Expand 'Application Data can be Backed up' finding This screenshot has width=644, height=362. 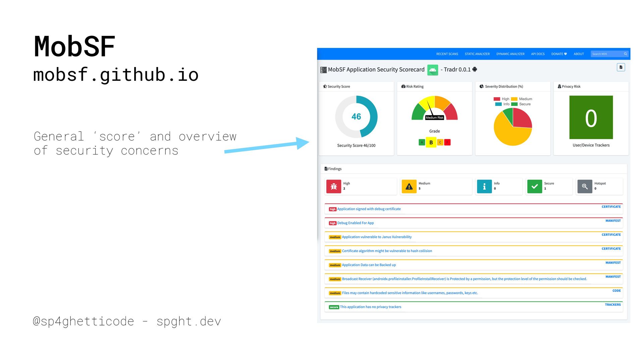[369, 265]
